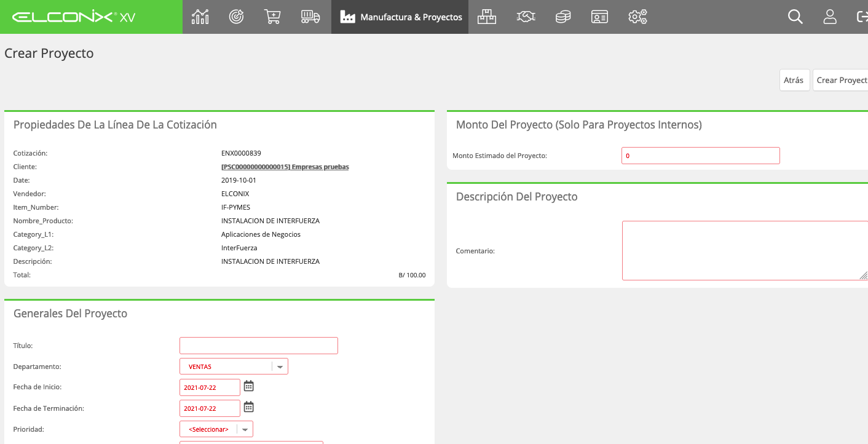Open calendar picker for Fecha de Terminación

249,407
